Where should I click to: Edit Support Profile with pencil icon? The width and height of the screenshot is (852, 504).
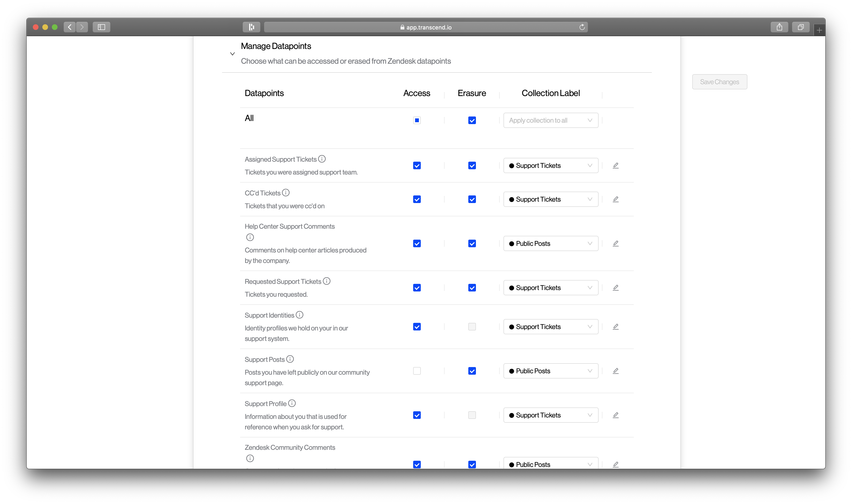coord(615,415)
